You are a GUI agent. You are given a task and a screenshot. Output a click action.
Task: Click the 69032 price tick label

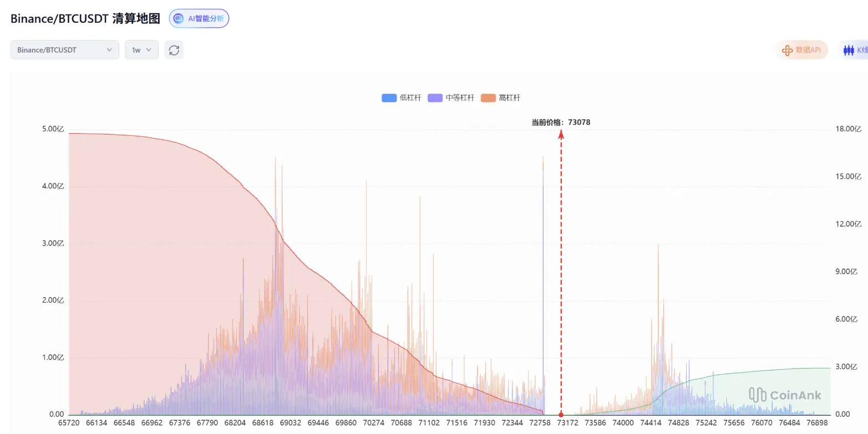291,423
